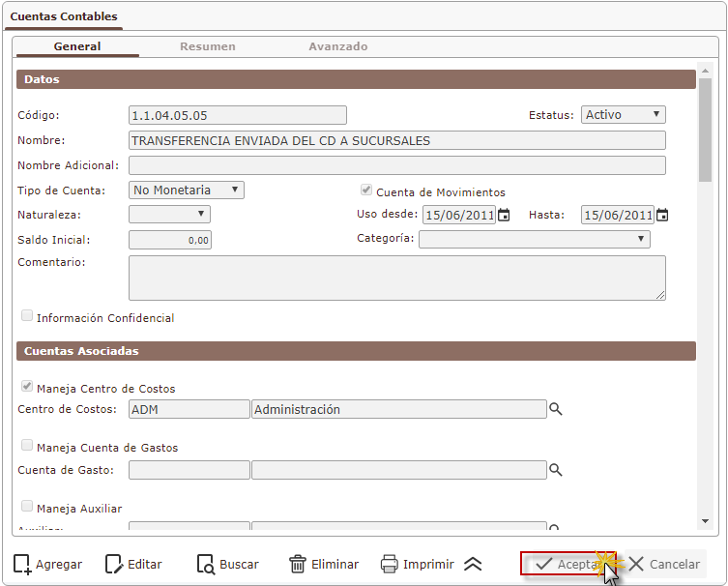Switch to the Avanzado tab
Screen dimensions: 728x586
tap(338, 46)
